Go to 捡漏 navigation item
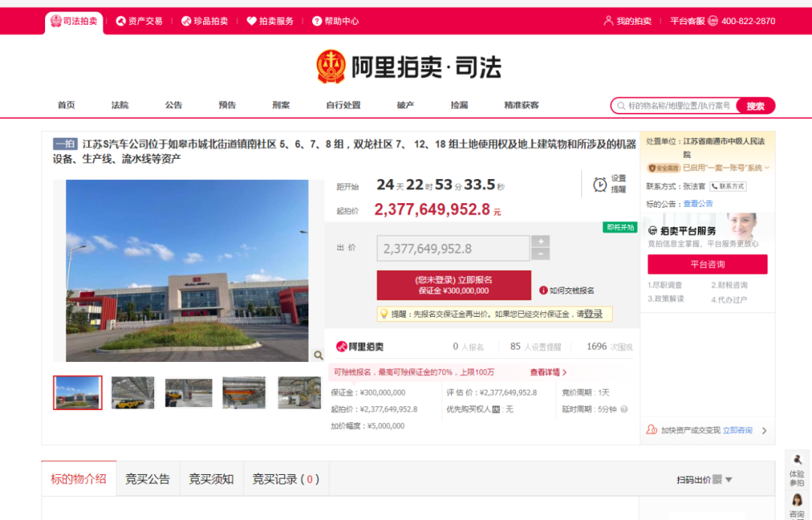Image resolution: width=812 pixels, height=520 pixels. [459, 105]
